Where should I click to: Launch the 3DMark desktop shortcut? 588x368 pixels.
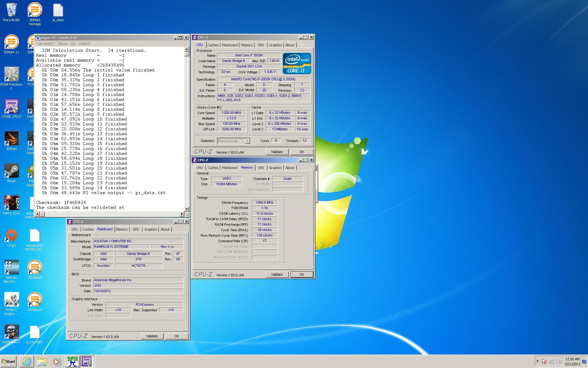(11, 141)
